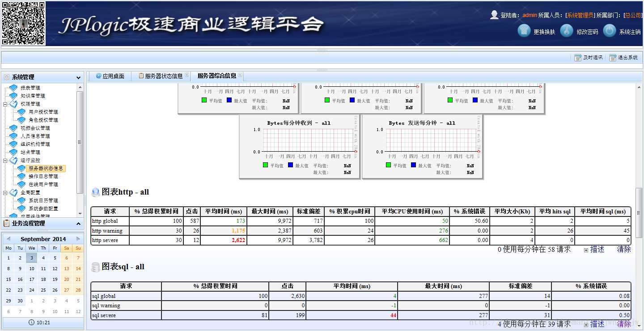Click the change-password key icon

[567, 31]
